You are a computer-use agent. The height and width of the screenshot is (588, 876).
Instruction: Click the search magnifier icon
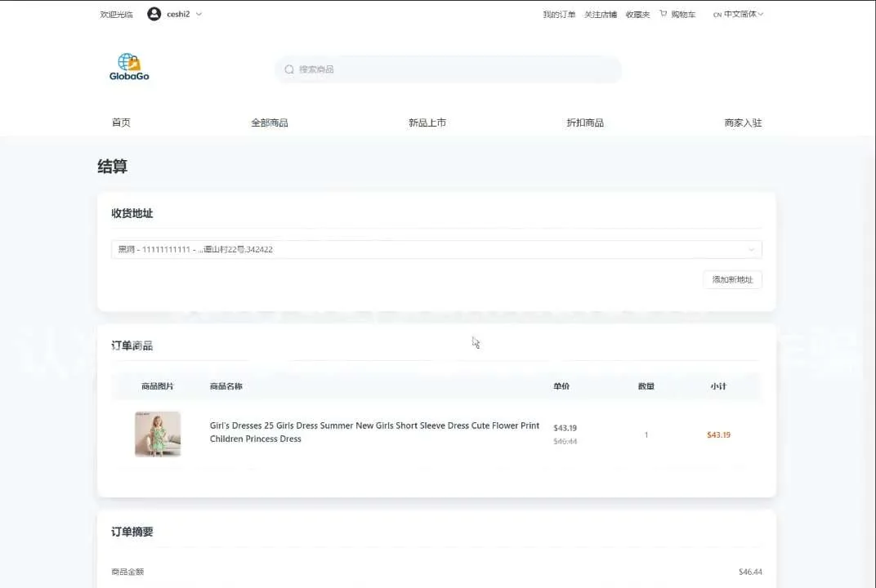click(x=289, y=69)
